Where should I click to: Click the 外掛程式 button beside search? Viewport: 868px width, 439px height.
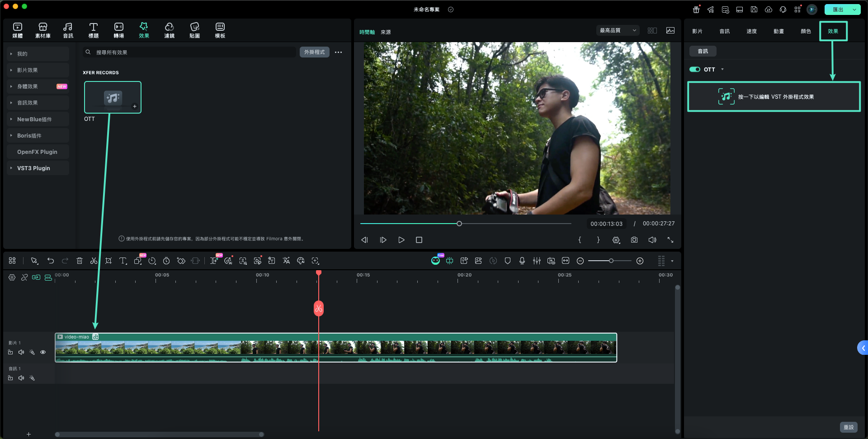click(314, 52)
